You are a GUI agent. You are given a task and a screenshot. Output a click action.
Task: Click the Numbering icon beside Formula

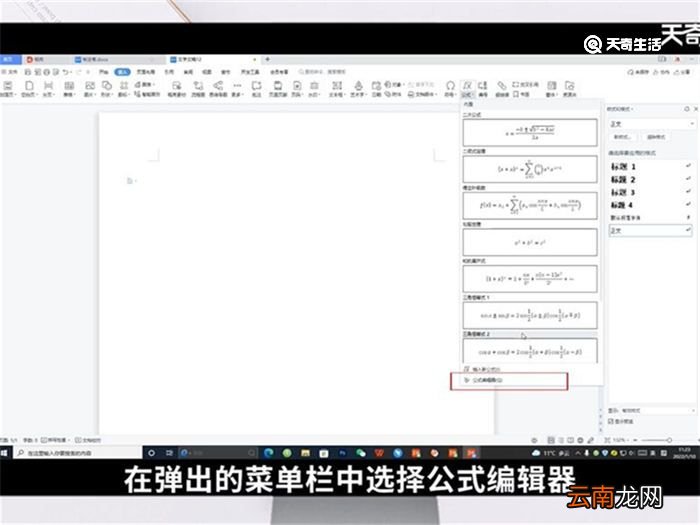(483, 88)
